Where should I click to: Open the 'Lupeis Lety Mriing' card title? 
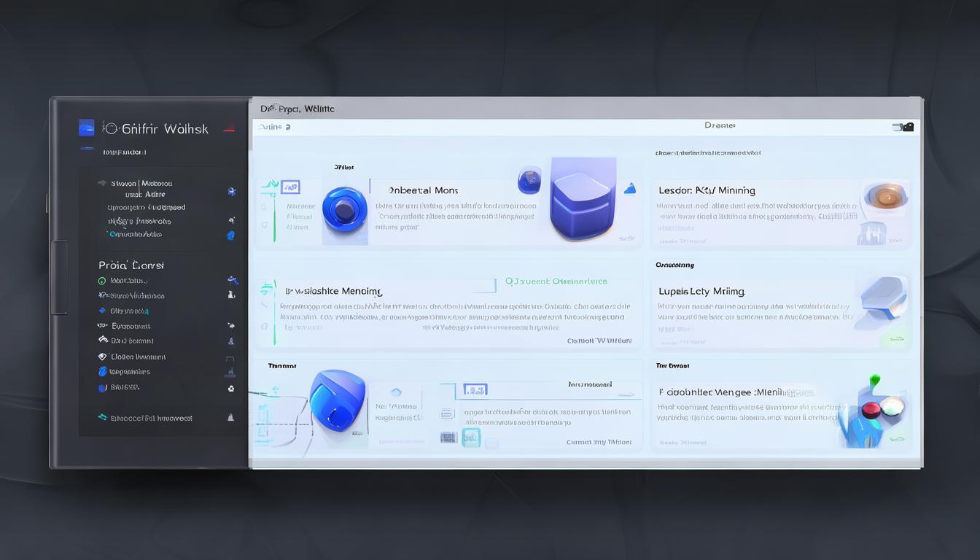point(701,291)
